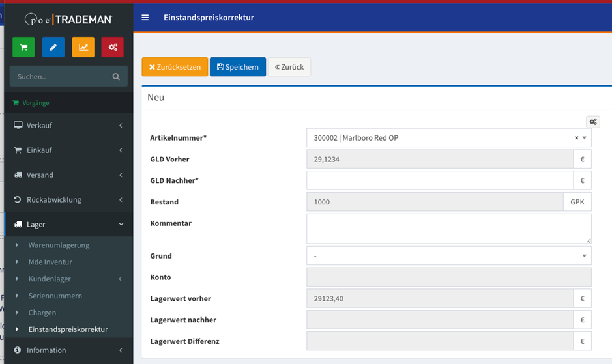The height and width of the screenshot is (364, 612).
Task: Open Warenumlagerung in the Lager menu
Action: [59, 245]
